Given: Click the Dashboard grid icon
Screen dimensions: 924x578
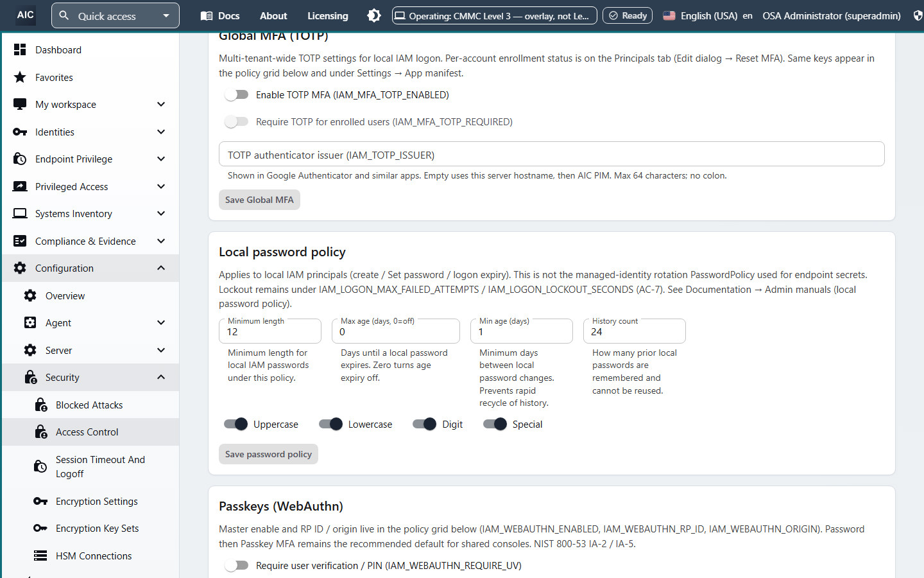Looking at the screenshot, I should tap(20, 49).
